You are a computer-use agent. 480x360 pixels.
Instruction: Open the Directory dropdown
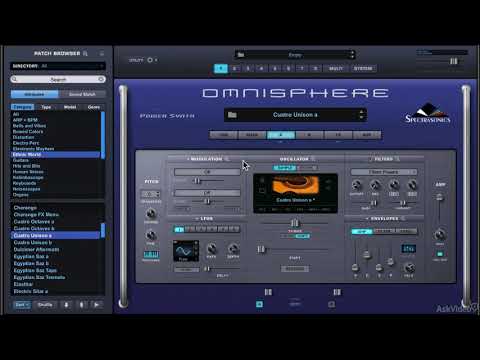[x=58, y=66]
